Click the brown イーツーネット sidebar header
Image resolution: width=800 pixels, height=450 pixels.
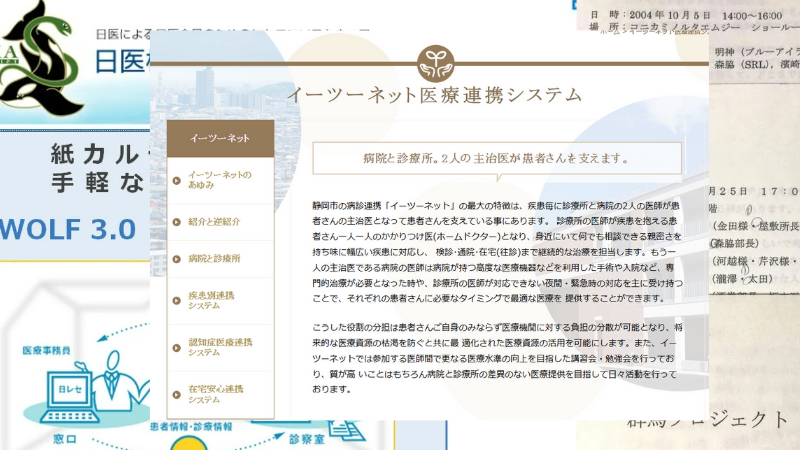coord(220,138)
